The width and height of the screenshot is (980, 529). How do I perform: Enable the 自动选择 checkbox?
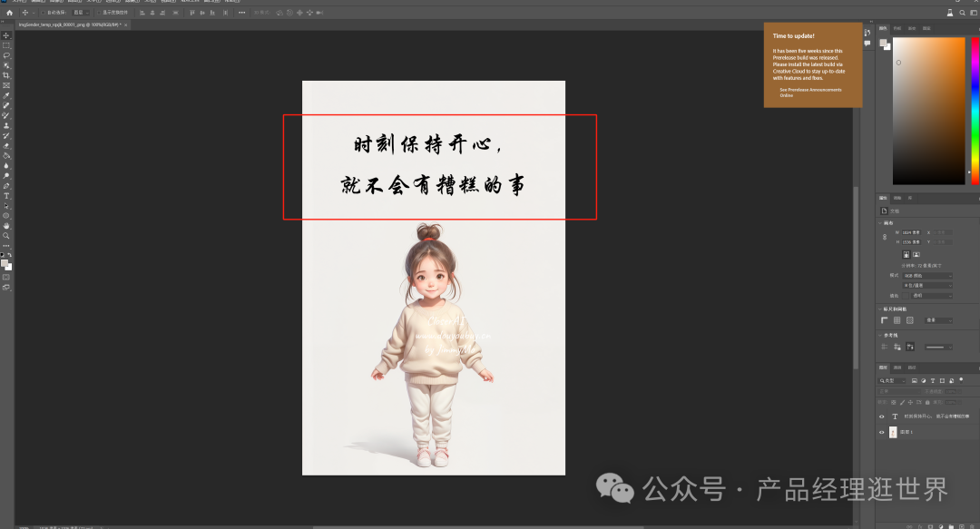43,13
